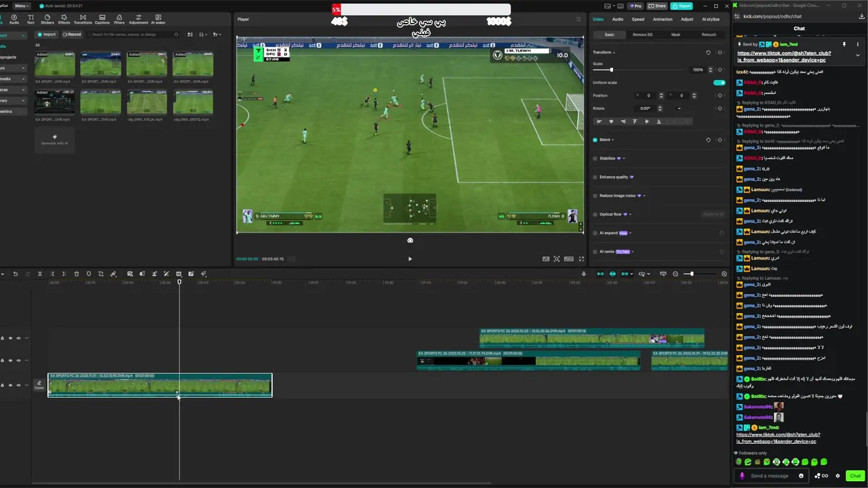
Task: Click the Player hamburger menu icon
Action: [x=578, y=19]
